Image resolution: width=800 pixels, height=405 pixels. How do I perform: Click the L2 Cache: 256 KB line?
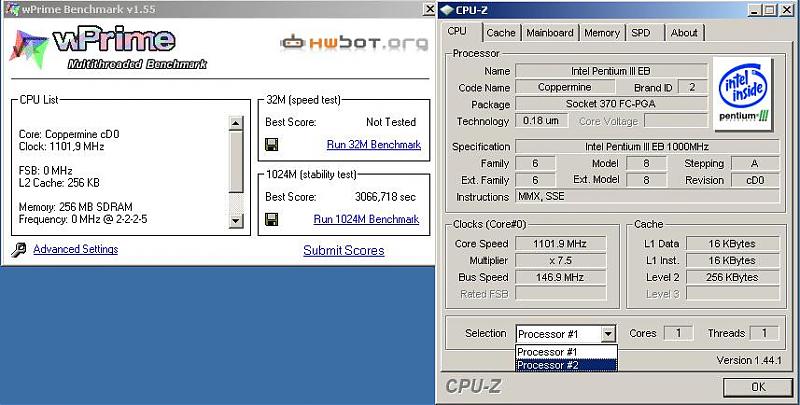click(x=59, y=183)
